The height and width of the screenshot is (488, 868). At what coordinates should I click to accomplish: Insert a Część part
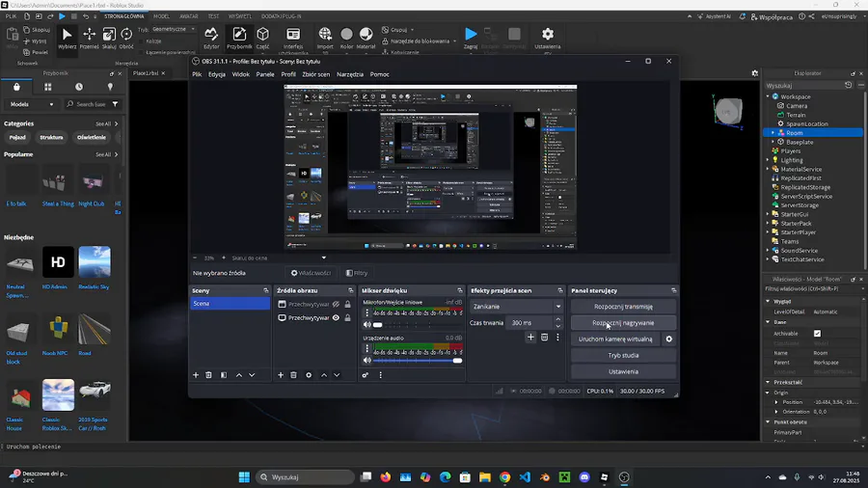[263, 39]
